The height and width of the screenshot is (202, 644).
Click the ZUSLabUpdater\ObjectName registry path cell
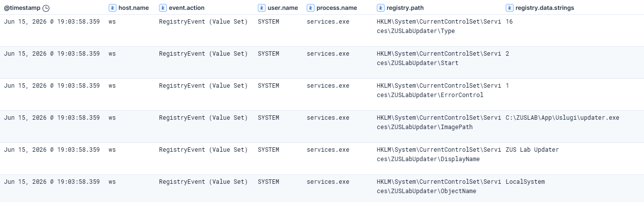pos(439,187)
